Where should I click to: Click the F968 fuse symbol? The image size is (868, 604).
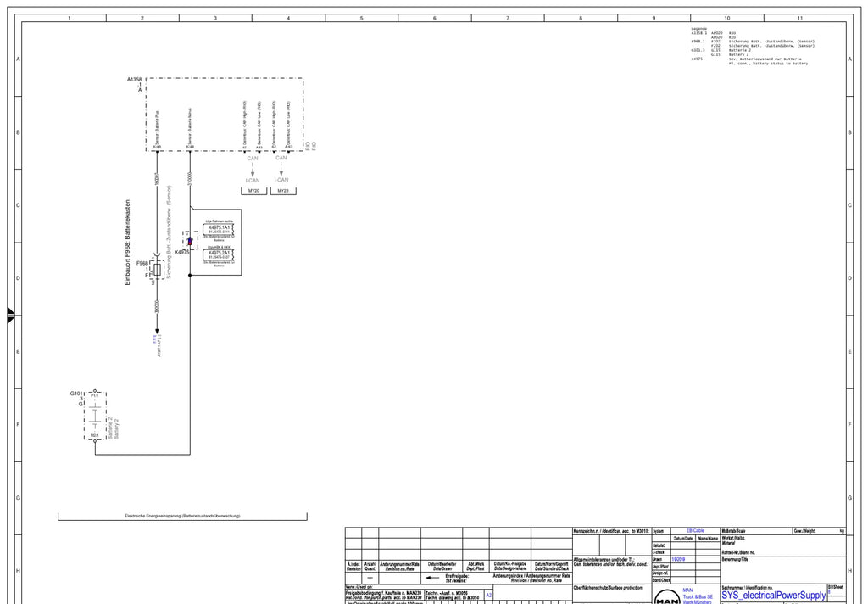point(158,270)
